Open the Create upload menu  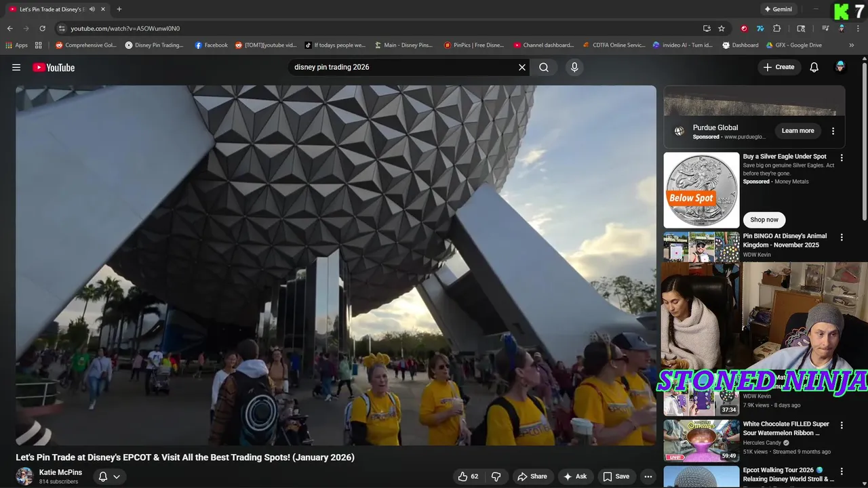[x=778, y=67]
